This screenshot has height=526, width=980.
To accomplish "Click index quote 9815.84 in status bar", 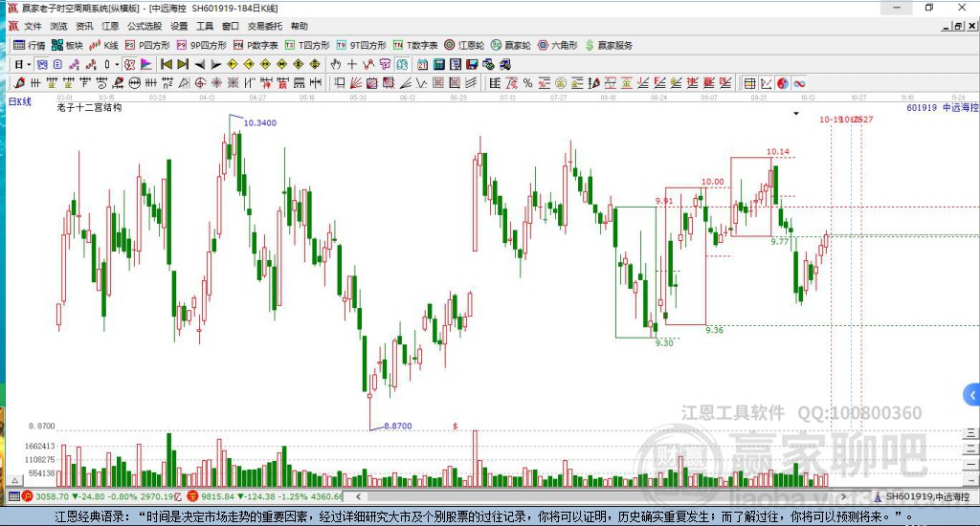I will [x=216, y=496].
